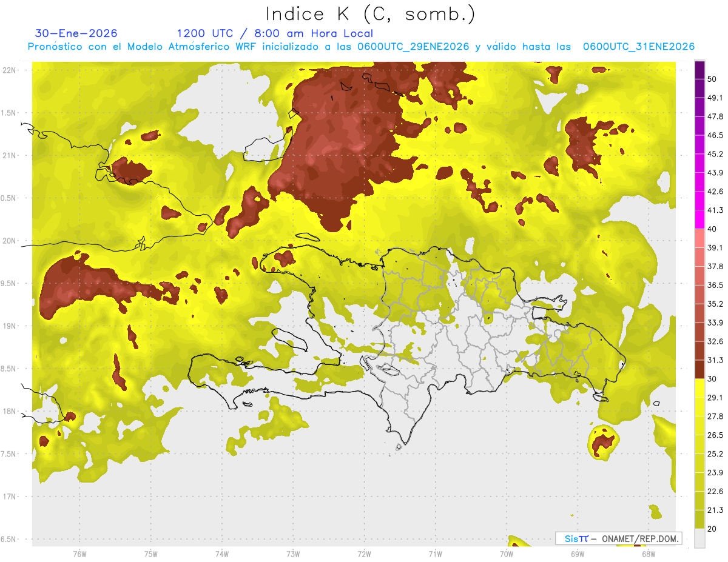Screen dimensions: 728x562
Task: Select the "71W" longitude axis label
Action: 435,554
